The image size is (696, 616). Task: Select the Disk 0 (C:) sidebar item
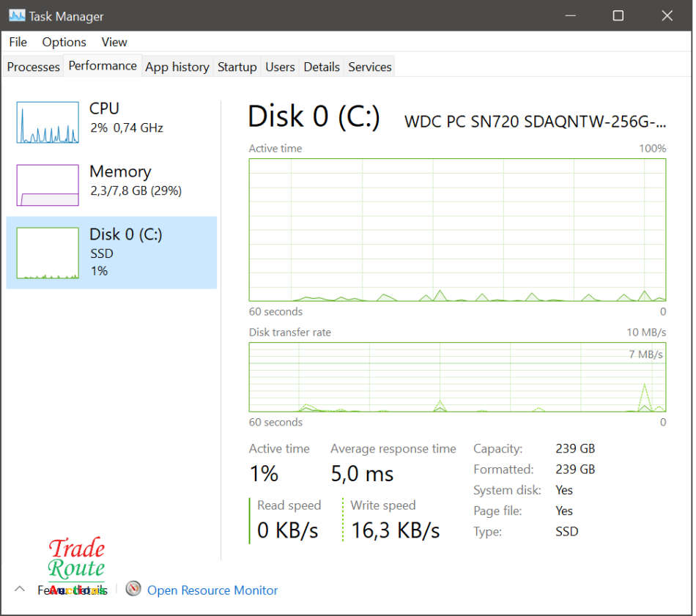point(111,252)
